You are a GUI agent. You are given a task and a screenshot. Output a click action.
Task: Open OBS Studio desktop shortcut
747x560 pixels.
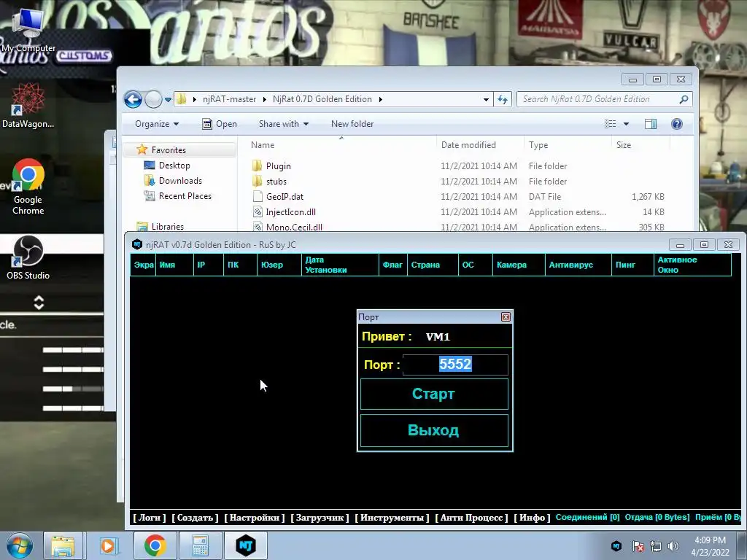coord(28,257)
